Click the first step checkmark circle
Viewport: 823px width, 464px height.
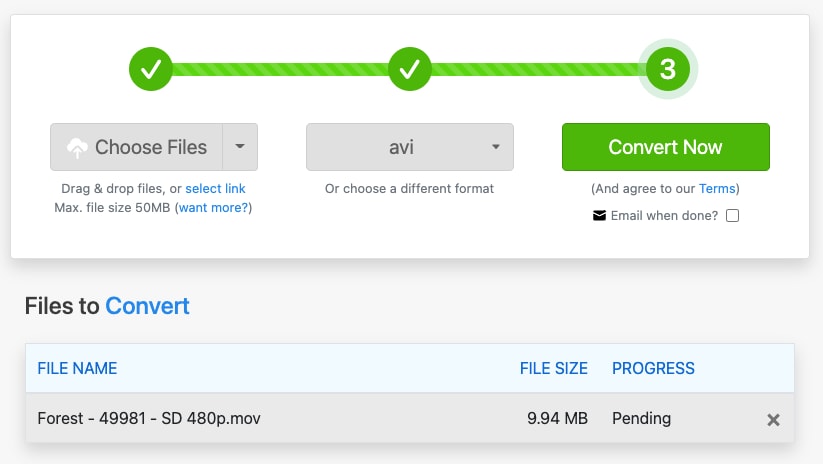pos(151,69)
